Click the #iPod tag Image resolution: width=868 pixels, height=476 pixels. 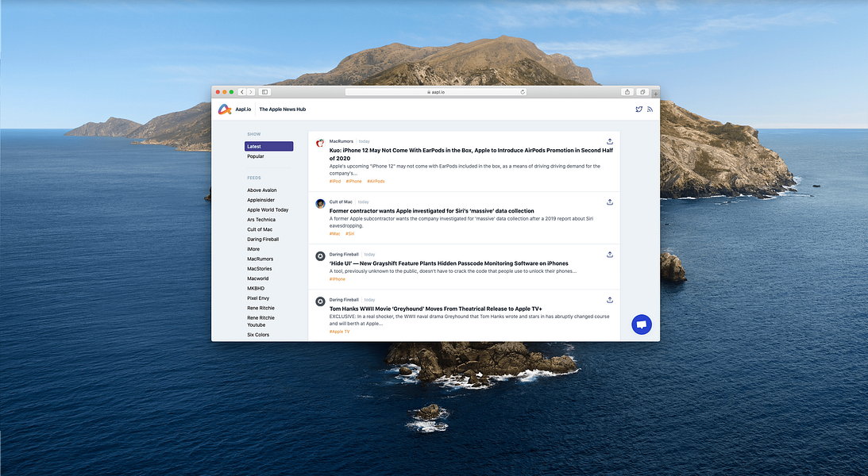point(335,182)
